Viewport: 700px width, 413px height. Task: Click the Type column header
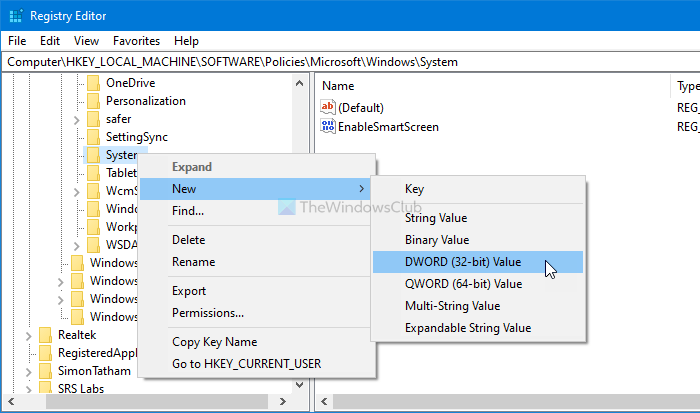(x=686, y=86)
